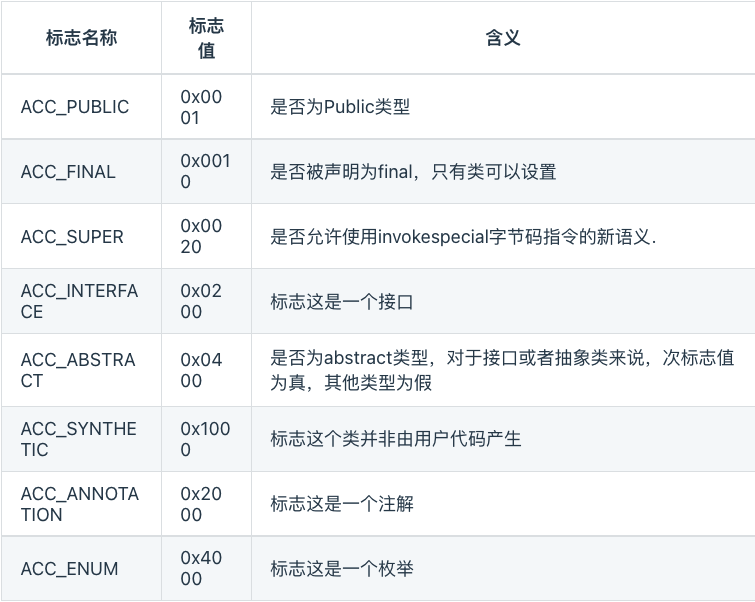Click the 0x0010 flag value

pos(205,172)
